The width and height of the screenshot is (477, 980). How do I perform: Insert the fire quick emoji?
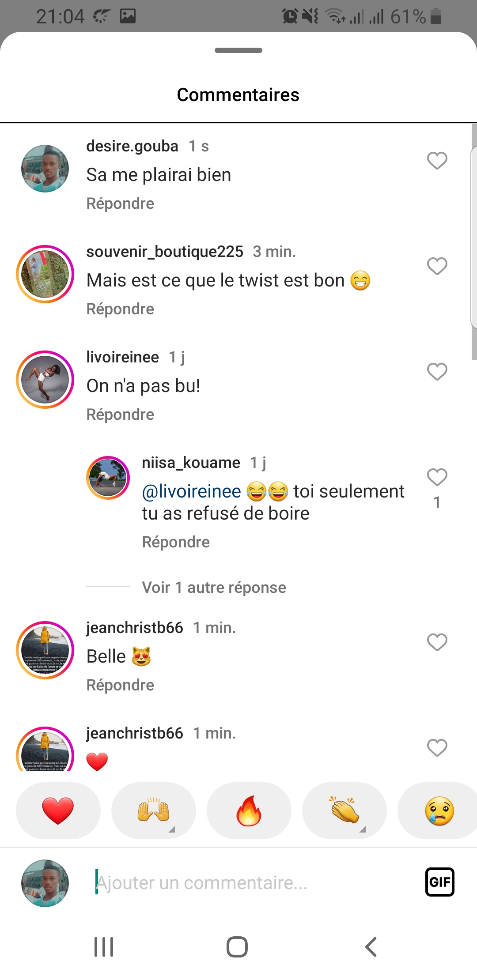tap(249, 811)
